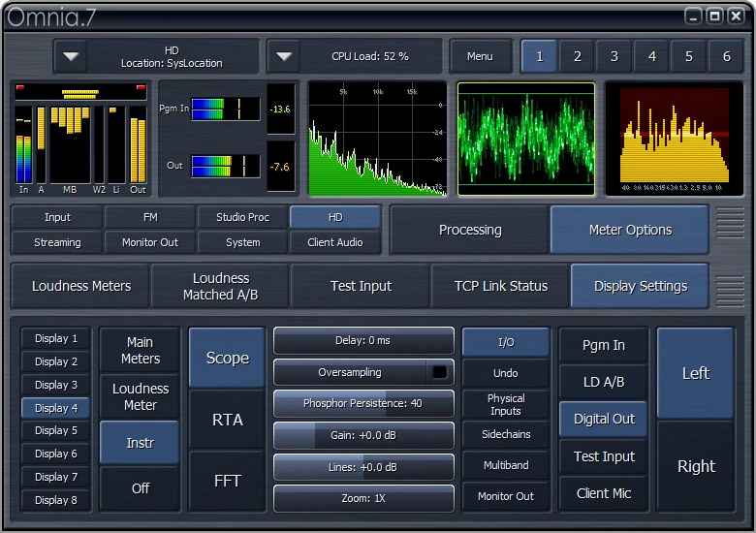Viewport: 756px width, 533px height.
Task: Switch to the Monitor Out tab
Action: pos(150,242)
